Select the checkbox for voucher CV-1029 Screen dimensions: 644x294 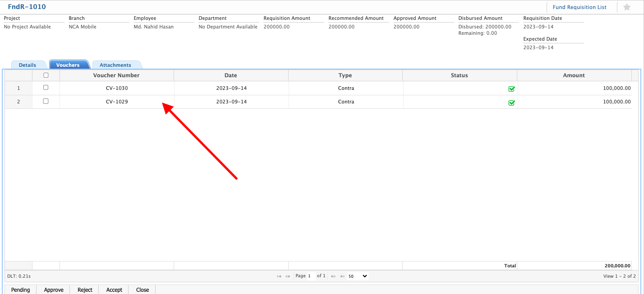[46, 101]
